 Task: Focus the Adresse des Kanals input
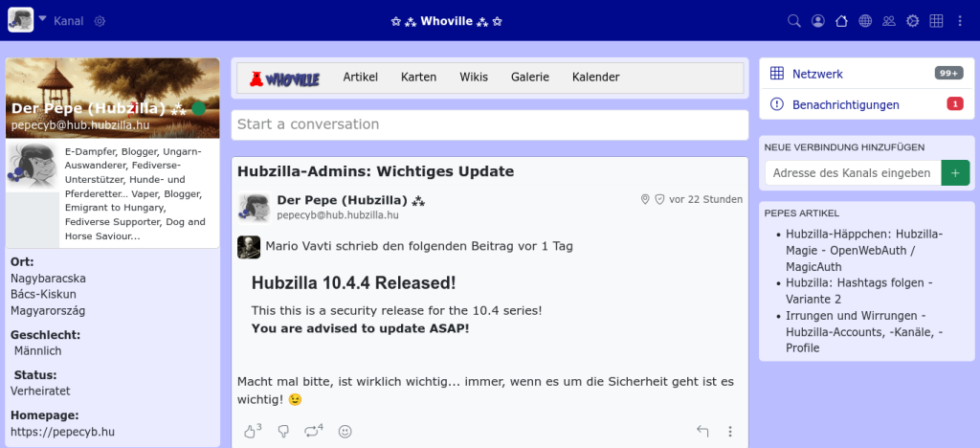[852, 173]
